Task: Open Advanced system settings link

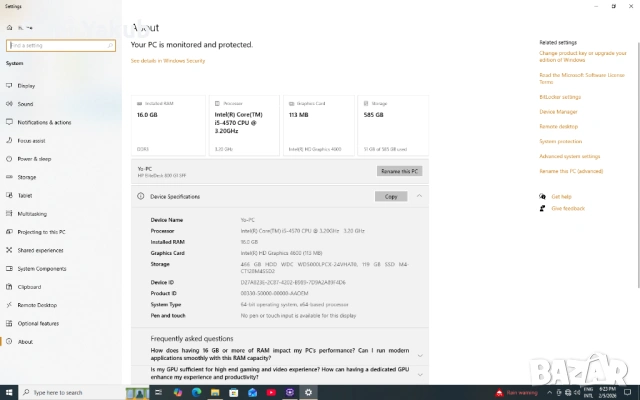Action: point(569,156)
